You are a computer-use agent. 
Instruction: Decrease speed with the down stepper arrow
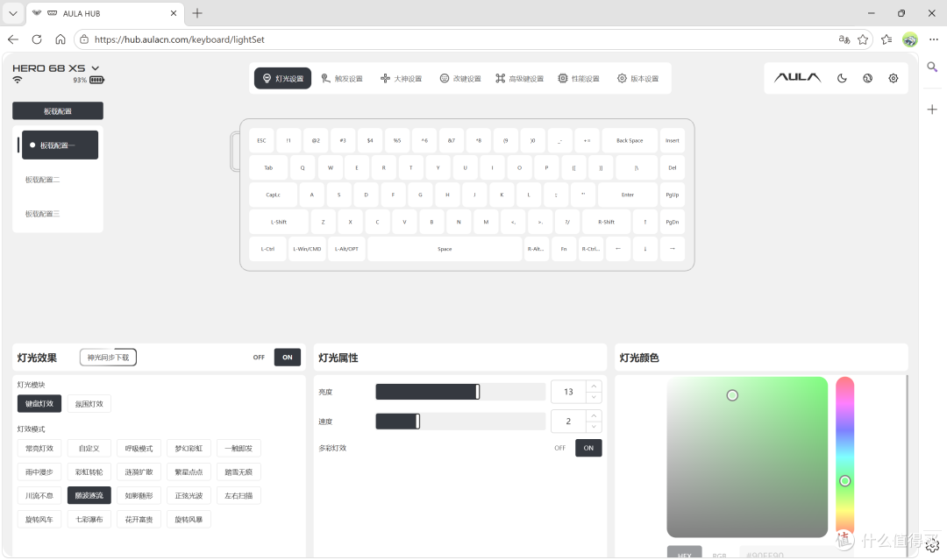tap(594, 427)
